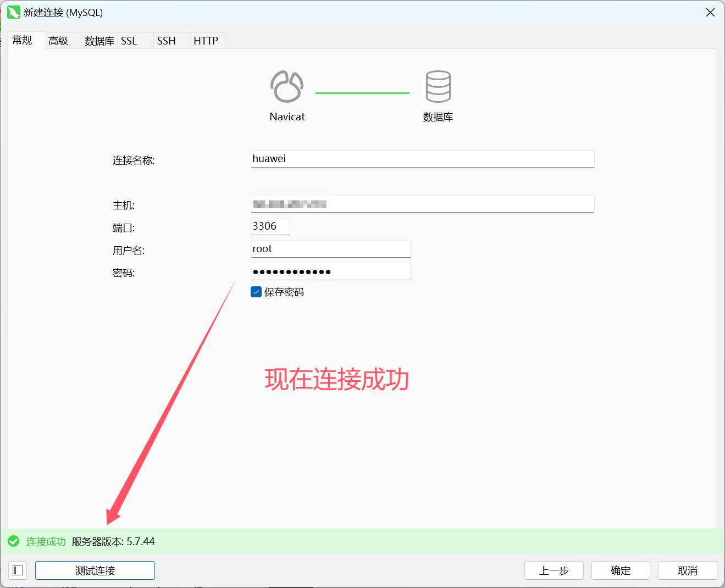Click the 端口: label

coord(124,228)
